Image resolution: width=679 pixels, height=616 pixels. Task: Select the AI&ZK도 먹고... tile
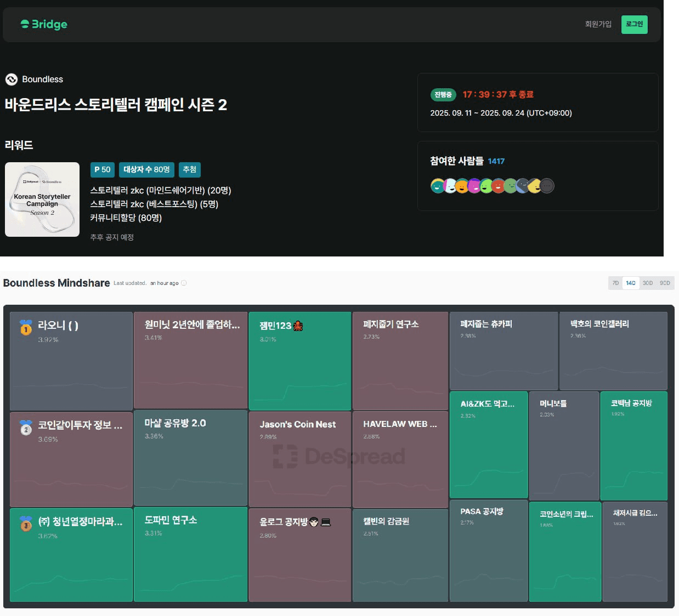pyautogui.click(x=489, y=445)
